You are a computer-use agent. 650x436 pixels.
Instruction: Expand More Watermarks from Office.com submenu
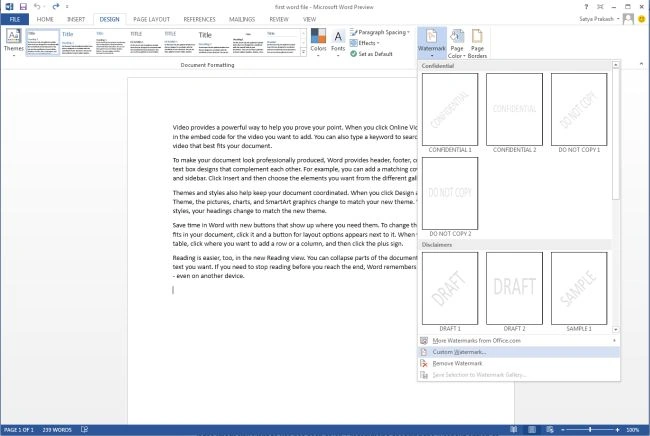pos(614,341)
